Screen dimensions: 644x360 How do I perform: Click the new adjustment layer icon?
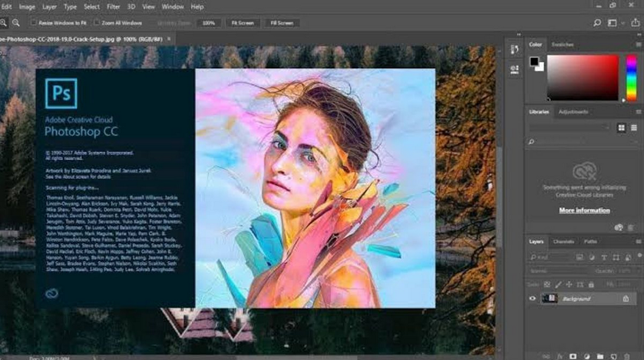click(586, 355)
